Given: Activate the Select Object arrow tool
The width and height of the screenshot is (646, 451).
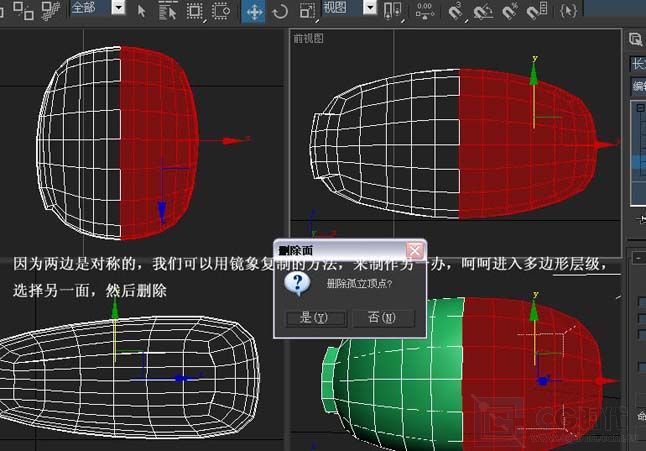Looking at the screenshot, I should tap(141, 11).
